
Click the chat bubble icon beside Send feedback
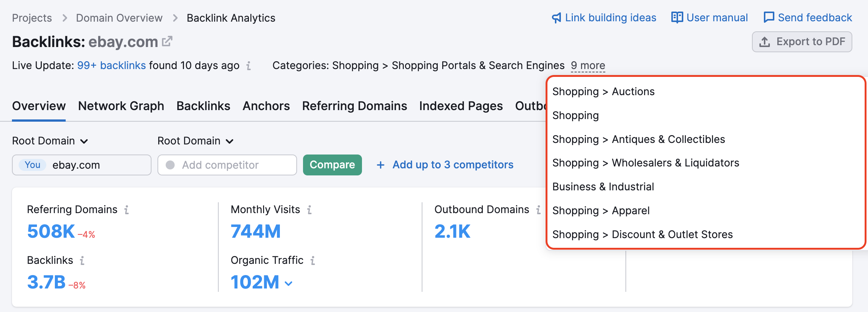(x=769, y=18)
